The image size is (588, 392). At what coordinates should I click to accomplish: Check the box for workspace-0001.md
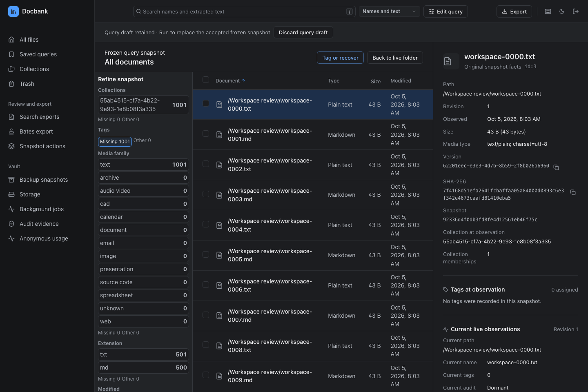coord(206,134)
